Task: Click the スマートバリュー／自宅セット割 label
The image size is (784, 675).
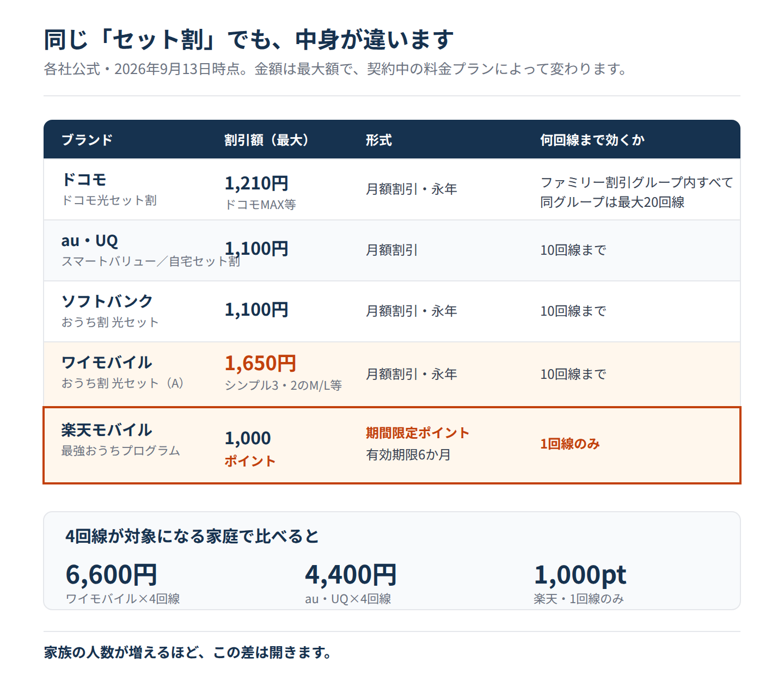Action: [150, 261]
